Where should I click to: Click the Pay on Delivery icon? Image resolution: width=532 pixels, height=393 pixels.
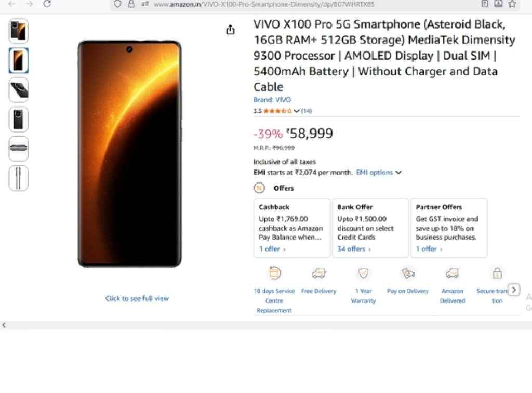408,273
